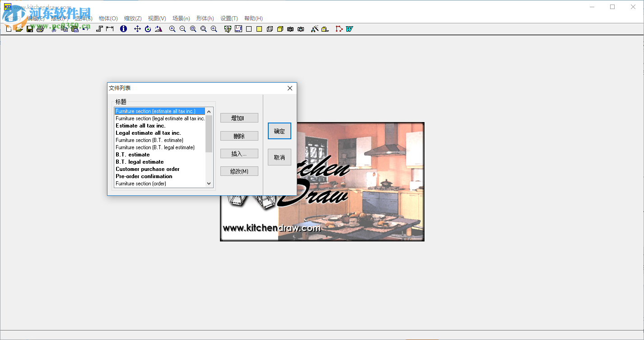The image size is (644, 340).
Task: Open the blue information icon
Action: pos(123,29)
